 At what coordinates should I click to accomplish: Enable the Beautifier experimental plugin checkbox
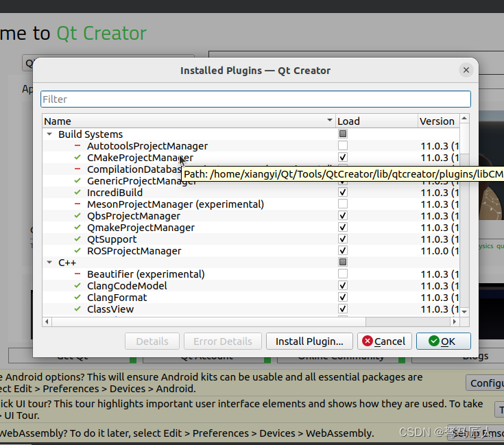tap(343, 274)
